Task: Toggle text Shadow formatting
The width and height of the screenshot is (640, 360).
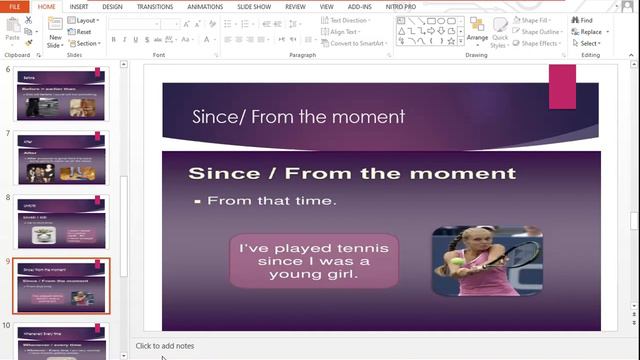Action: (147, 40)
